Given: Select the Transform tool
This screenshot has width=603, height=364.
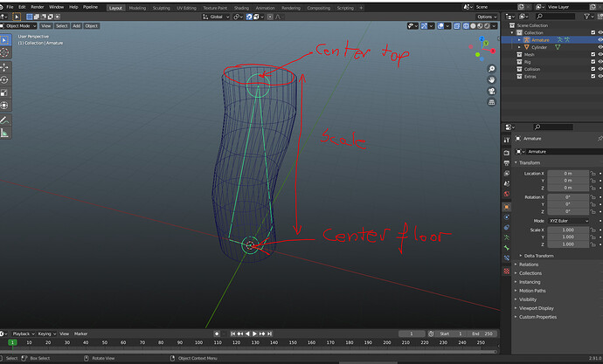Looking at the screenshot, I should coord(4,106).
